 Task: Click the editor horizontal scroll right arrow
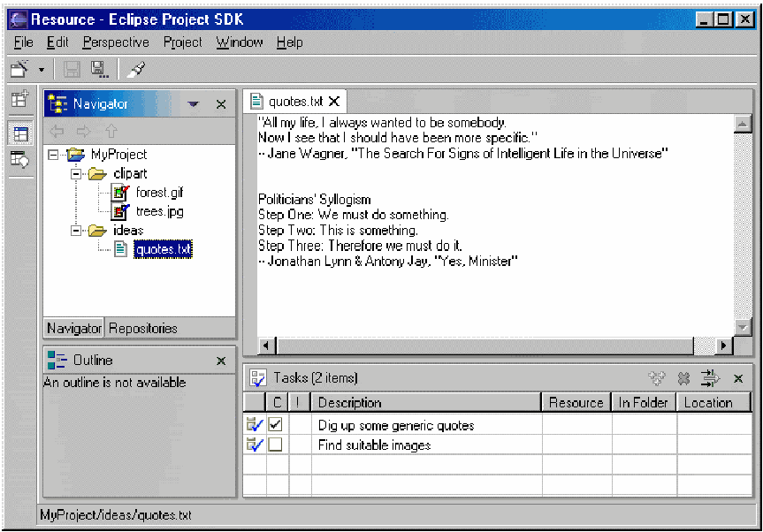(723, 346)
